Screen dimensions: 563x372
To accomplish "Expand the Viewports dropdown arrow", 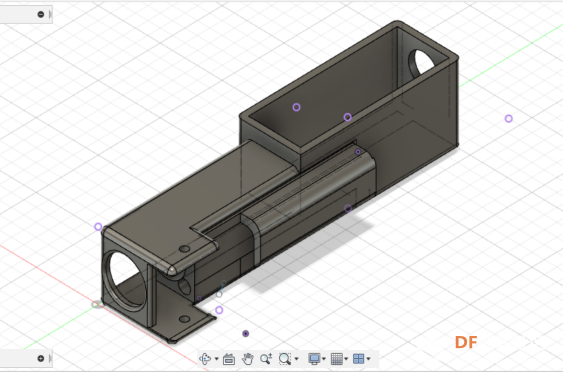I will (x=368, y=359).
